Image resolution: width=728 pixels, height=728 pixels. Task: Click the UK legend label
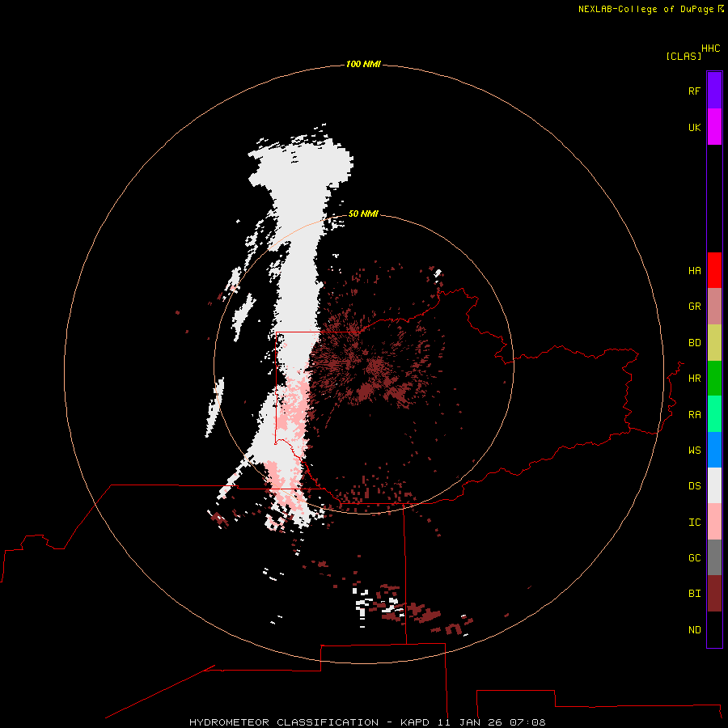point(694,127)
